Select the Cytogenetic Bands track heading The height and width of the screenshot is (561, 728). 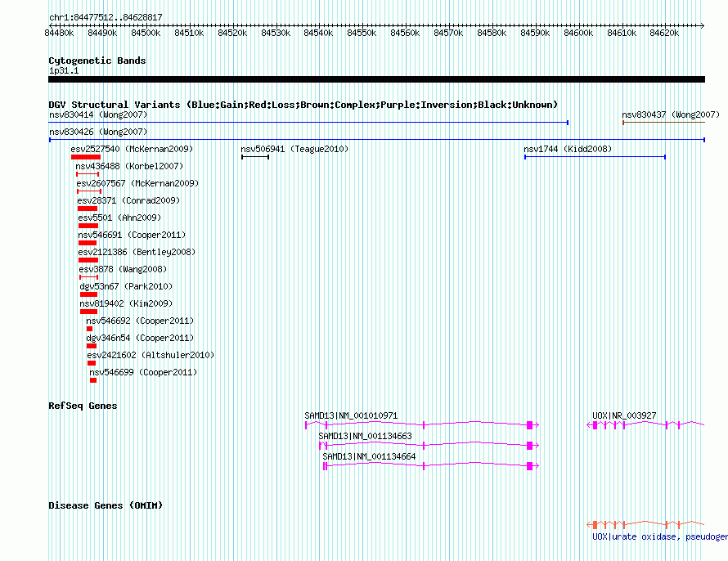tap(97, 61)
